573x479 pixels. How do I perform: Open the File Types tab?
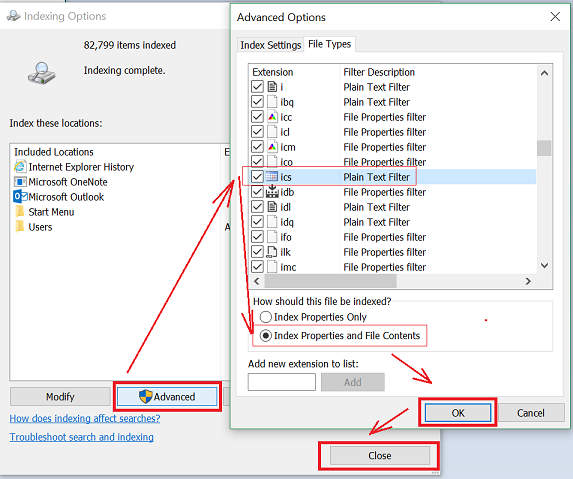(x=329, y=44)
